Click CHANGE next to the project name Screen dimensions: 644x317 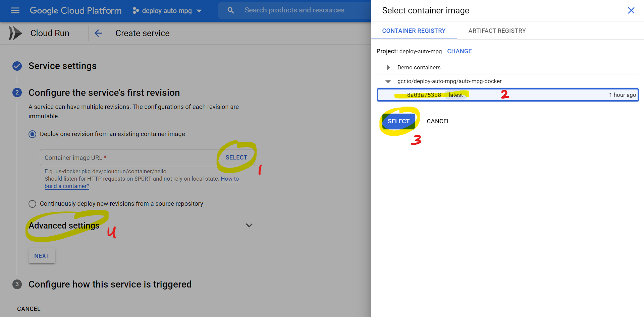click(x=460, y=51)
